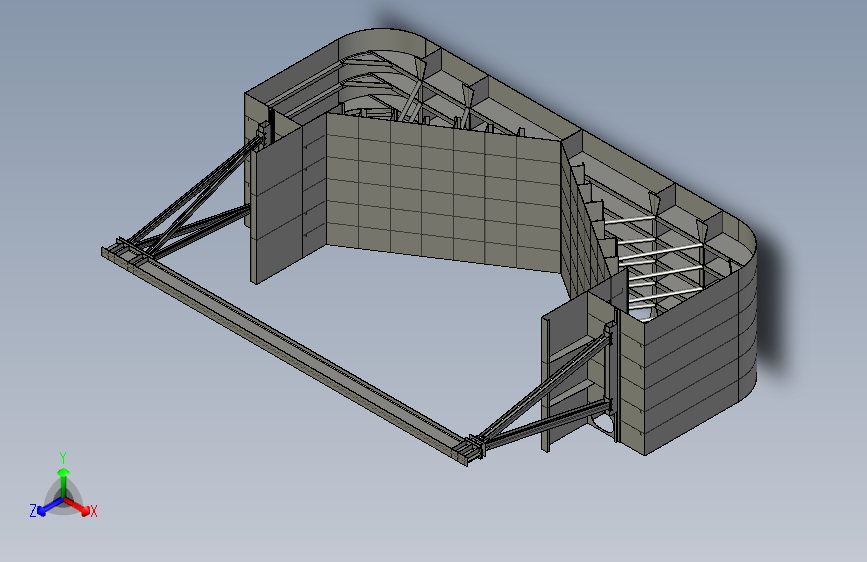Click the blue Z axis arrow on triad

point(50,506)
